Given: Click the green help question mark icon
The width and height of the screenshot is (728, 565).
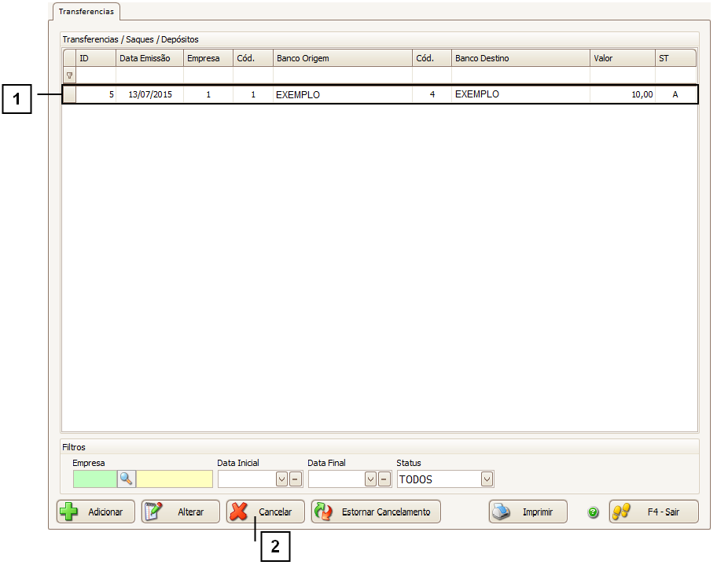Looking at the screenshot, I should [x=594, y=512].
